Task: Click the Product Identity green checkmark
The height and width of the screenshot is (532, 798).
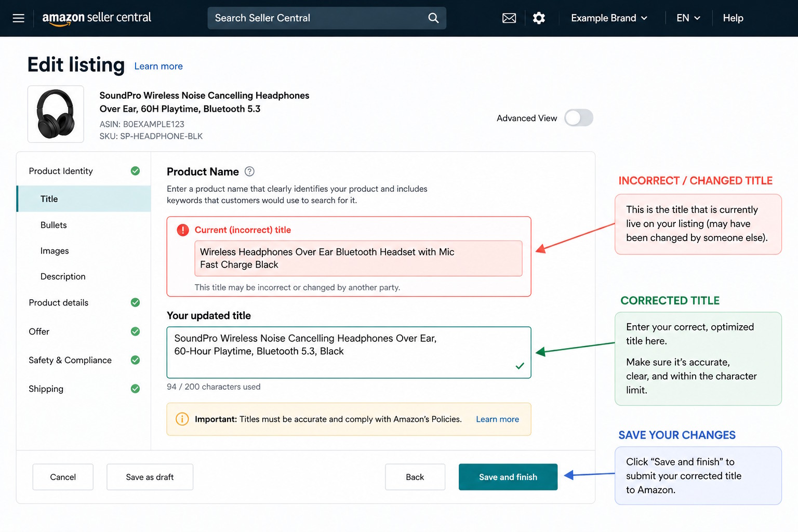Action: 135,171
